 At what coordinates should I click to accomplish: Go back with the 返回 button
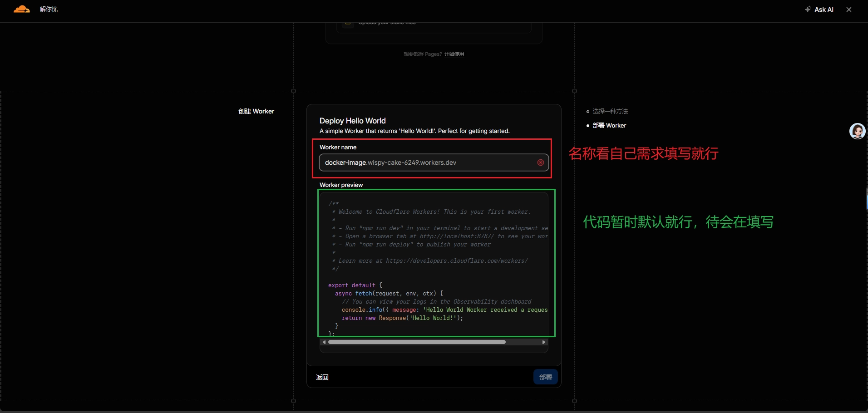pos(322,377)
